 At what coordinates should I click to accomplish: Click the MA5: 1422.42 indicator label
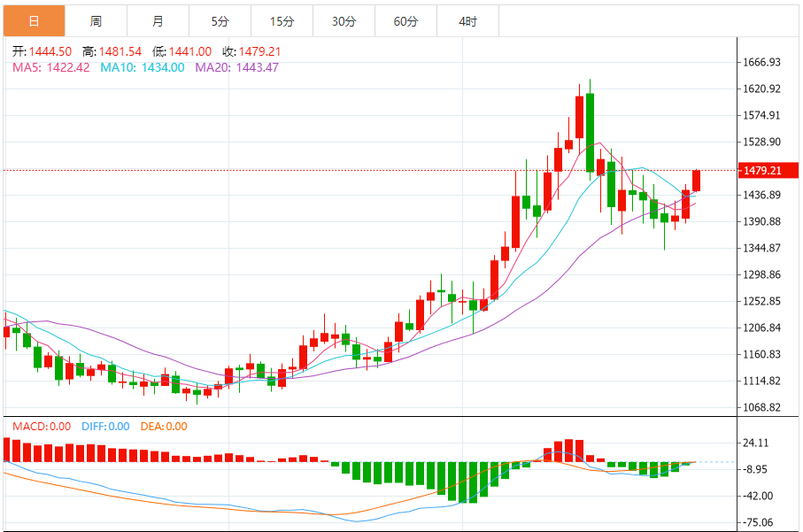coord(51,67)
